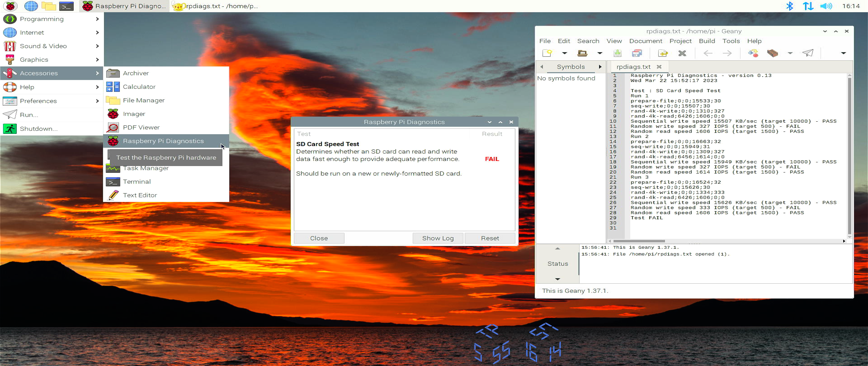
Task: Click the Compile icon with shapes
Action: pyautogui.click(x=753, y=53)
